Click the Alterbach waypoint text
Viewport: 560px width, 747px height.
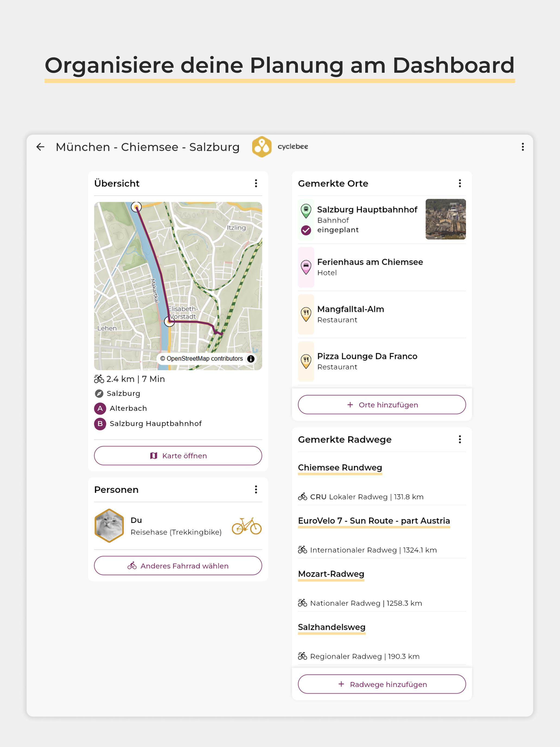pos(128,409)
